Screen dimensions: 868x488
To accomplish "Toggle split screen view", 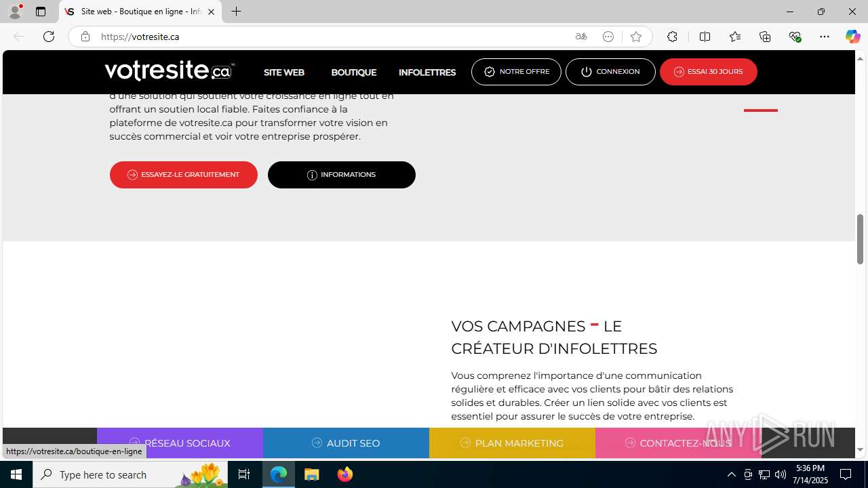I will point(705,37).
